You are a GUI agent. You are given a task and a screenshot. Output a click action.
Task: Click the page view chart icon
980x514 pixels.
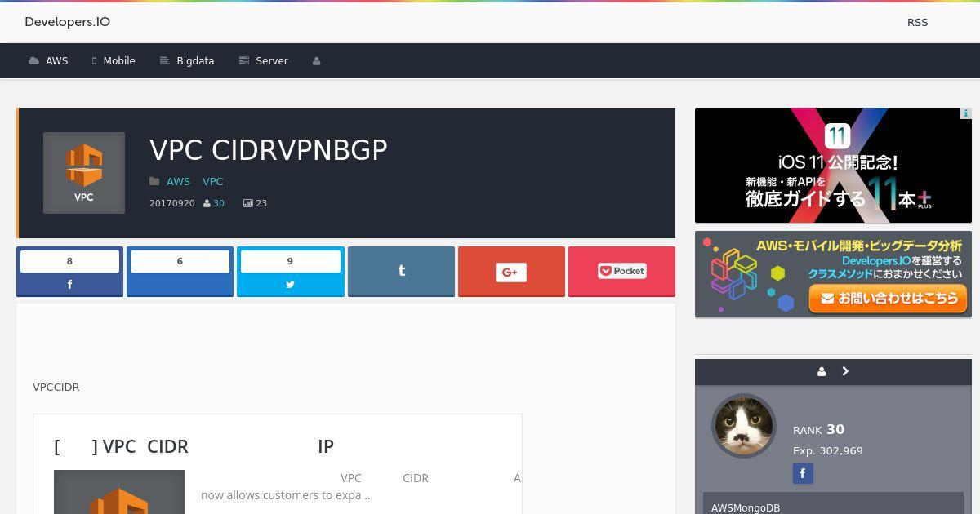click(x=248, y=203)
